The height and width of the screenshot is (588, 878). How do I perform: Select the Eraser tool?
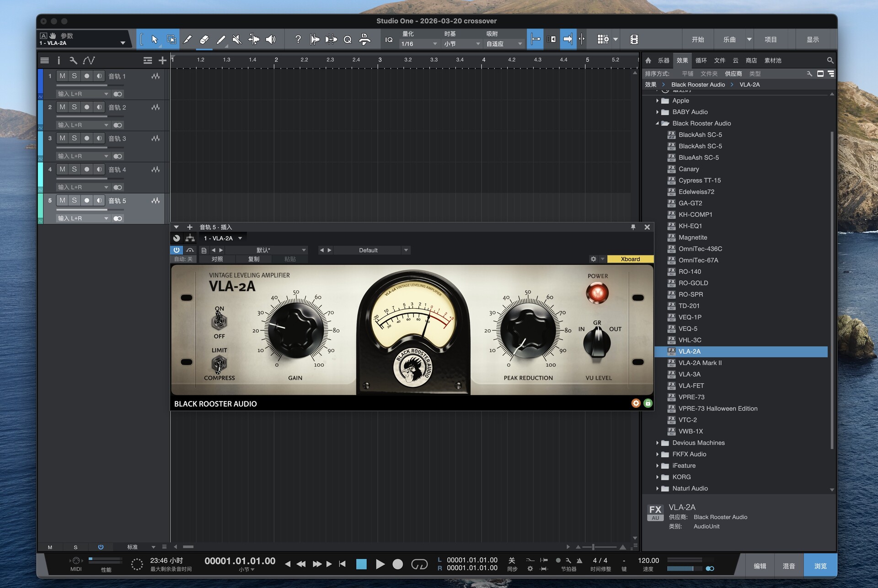(x=204, y=39)
